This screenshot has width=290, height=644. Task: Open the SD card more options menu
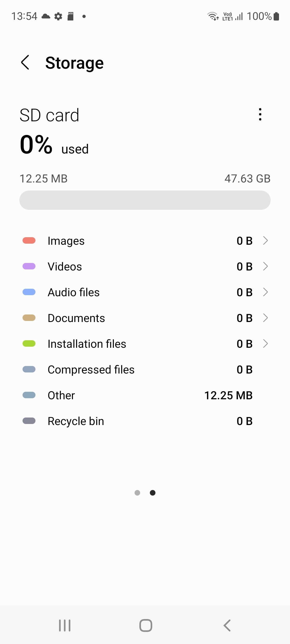[260, 115]
